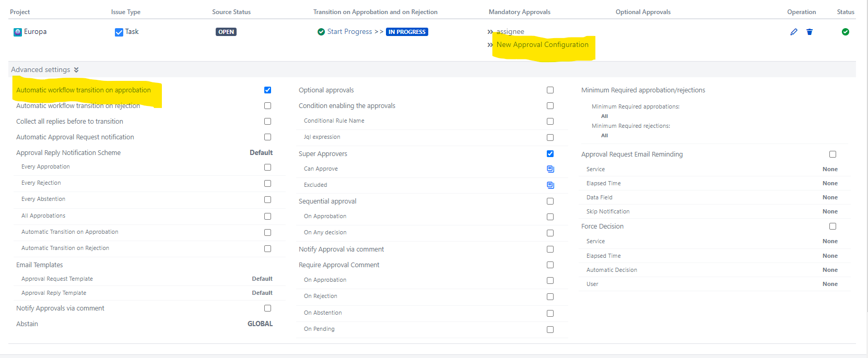Viewport: 868px width, 358px height.
Task: Open the Excluded super approvers icon
Action: point(550,185)
